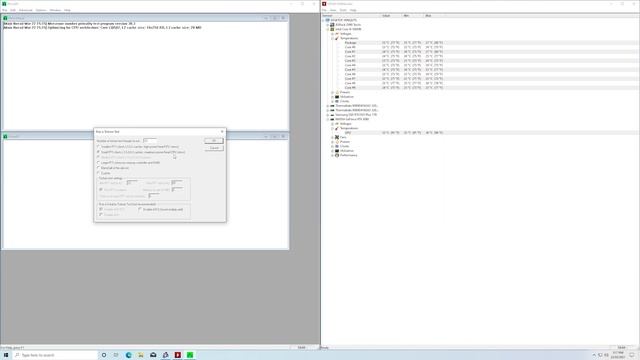
Task: Expand the ASRock motherboard node
Action: point(328,24)
